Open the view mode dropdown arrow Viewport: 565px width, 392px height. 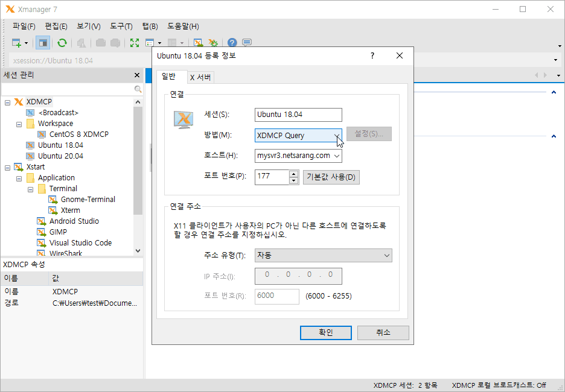pyautogui.click(x=159, y=43)
